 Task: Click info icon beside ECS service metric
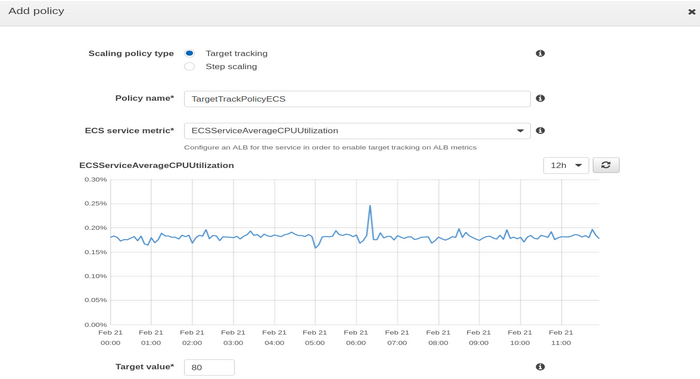tap(540, 131)
